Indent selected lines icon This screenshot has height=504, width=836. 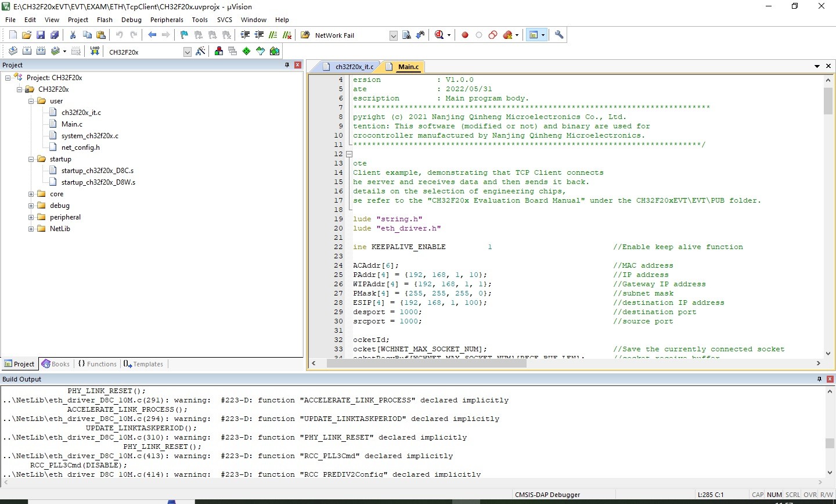point(245,35)
